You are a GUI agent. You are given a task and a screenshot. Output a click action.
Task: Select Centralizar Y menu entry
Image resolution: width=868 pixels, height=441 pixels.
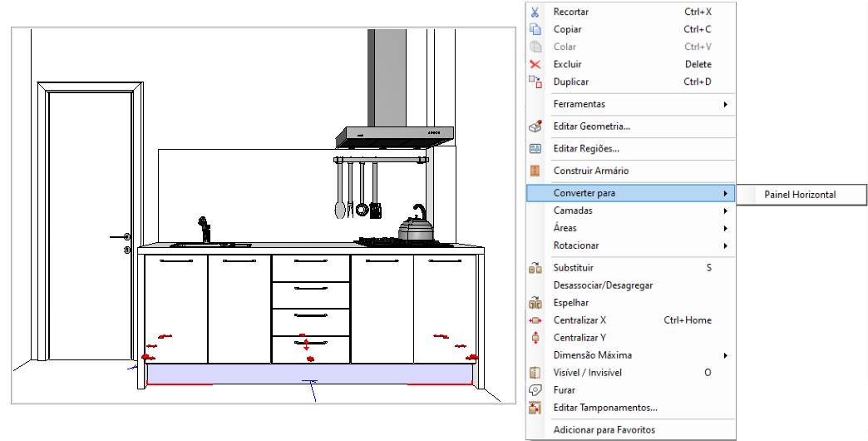(x=630, y=338)
